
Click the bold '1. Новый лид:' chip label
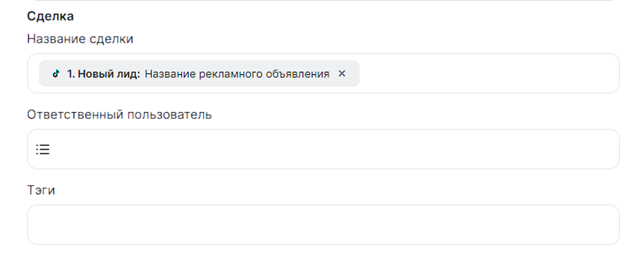click(103, 74)
